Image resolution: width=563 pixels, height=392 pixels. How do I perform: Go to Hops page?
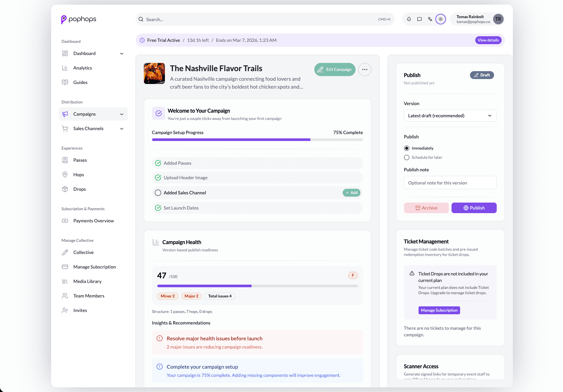click(x=93, y=175)
